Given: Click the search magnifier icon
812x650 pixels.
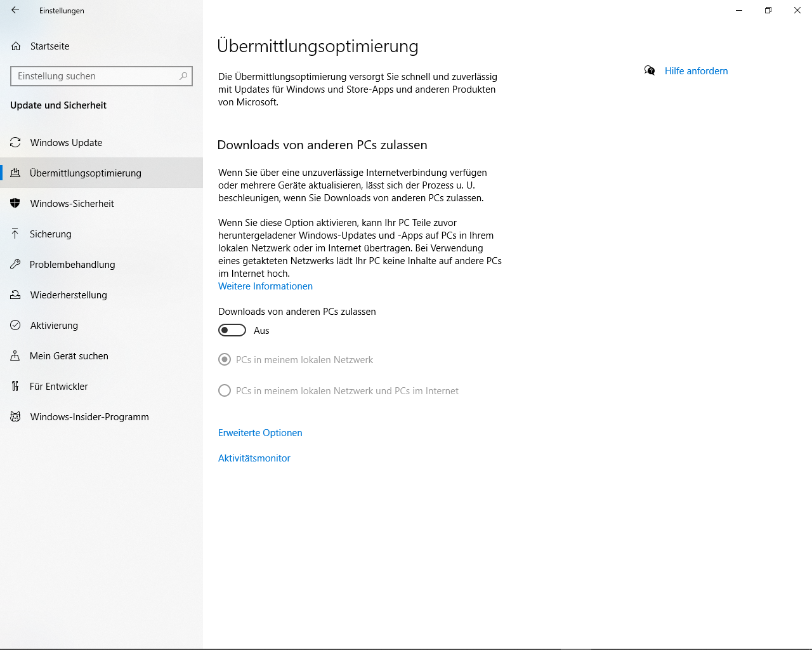Looking at the screenshot, I should pyautogui.click(x=183, y=76).
